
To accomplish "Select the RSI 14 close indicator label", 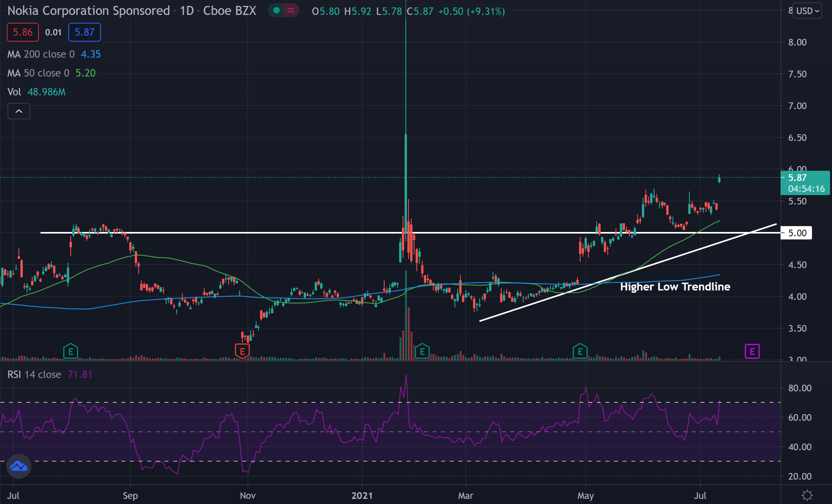I will click(34, 374).
